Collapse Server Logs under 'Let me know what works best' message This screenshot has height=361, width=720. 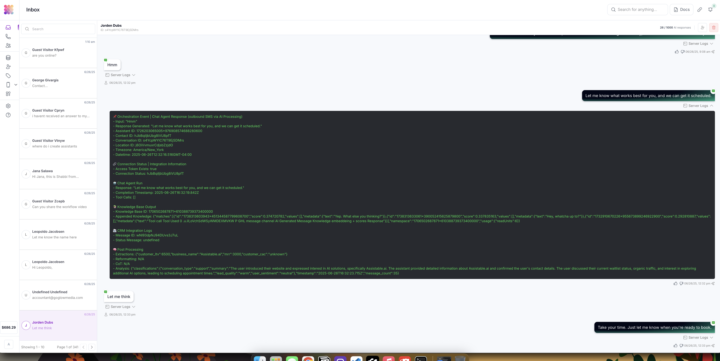698,106
